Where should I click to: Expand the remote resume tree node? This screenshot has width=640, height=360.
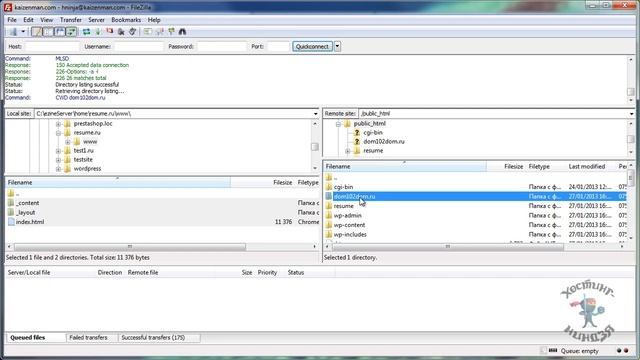[x=347, y=151]
